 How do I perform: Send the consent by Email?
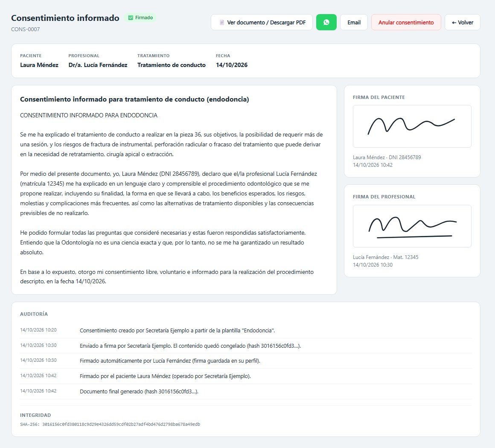click(x=354, y=23)
